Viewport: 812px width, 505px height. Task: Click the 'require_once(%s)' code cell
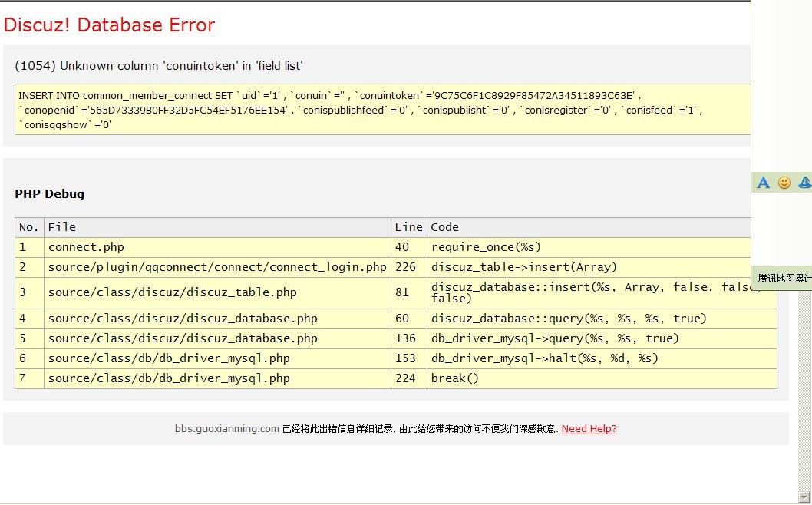tap(486, 247)
